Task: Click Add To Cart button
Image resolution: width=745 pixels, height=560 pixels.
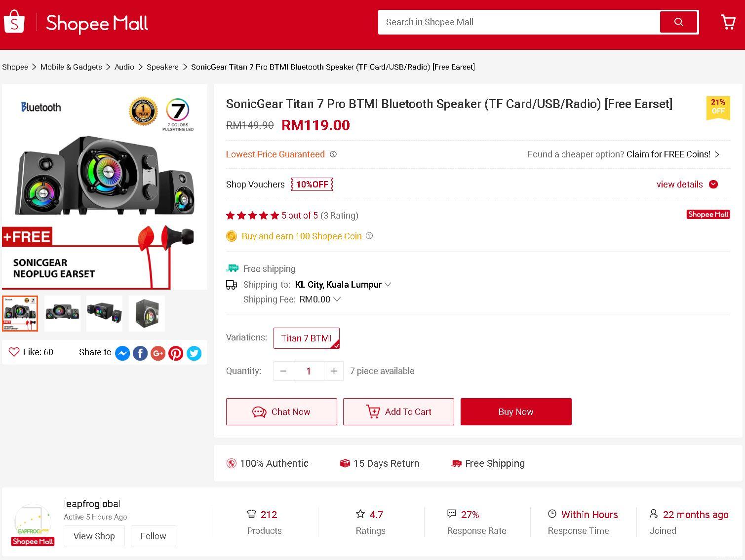Action: [398, 411]
